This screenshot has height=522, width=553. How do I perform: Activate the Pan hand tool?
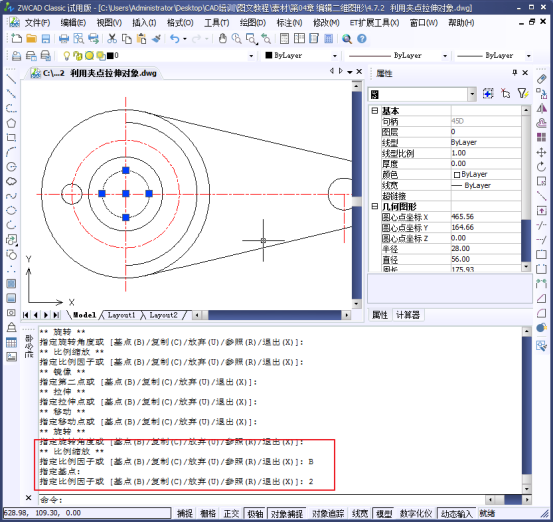[223, 38]
